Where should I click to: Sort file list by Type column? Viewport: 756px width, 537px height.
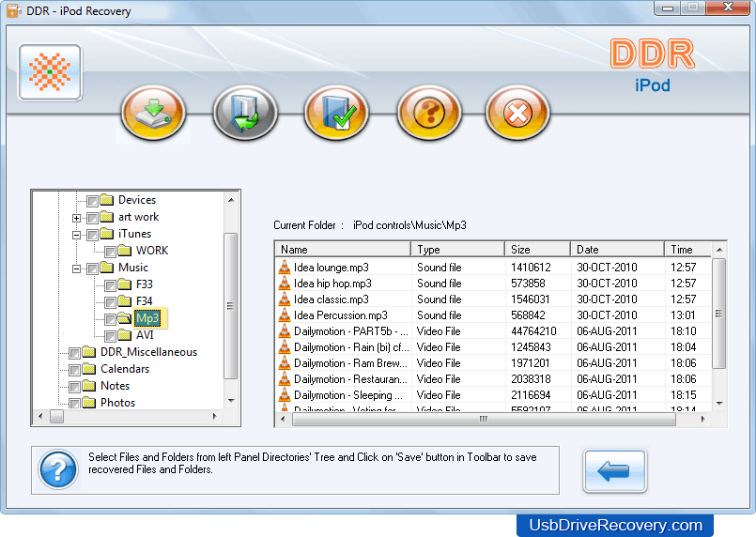[457, 249]
